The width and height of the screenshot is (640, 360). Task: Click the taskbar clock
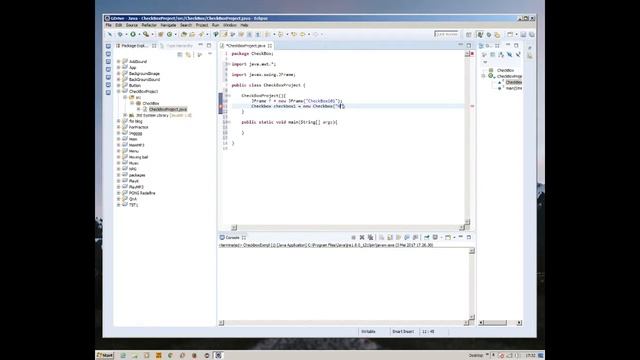(x=530, y=356)
